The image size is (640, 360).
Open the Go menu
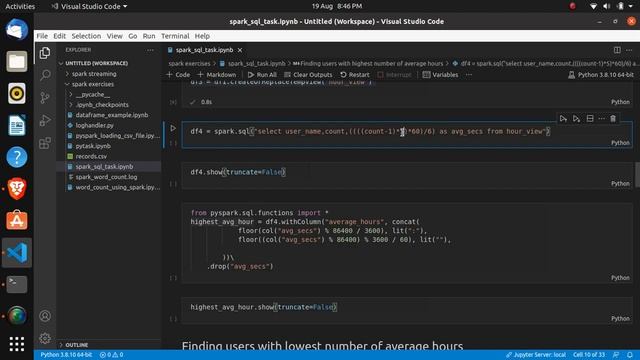click(133, 36)
